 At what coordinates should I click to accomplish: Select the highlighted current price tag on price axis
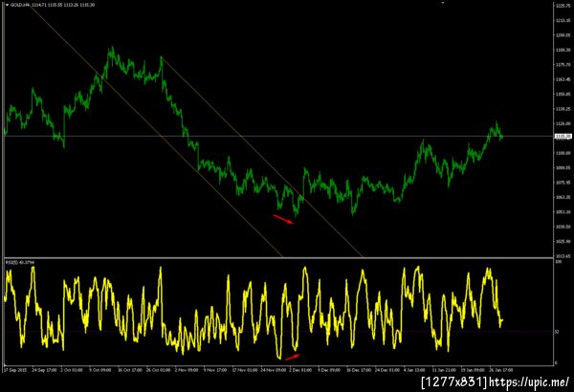563,136
